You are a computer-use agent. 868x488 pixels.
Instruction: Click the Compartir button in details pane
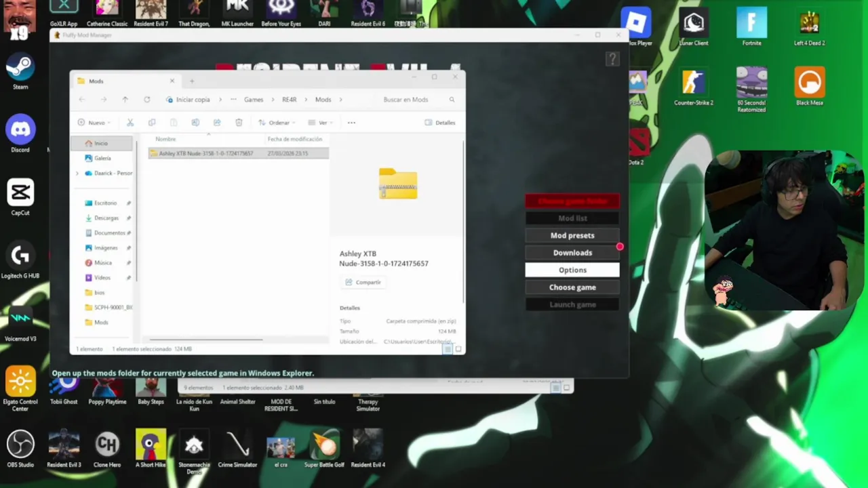click(363, 282)
